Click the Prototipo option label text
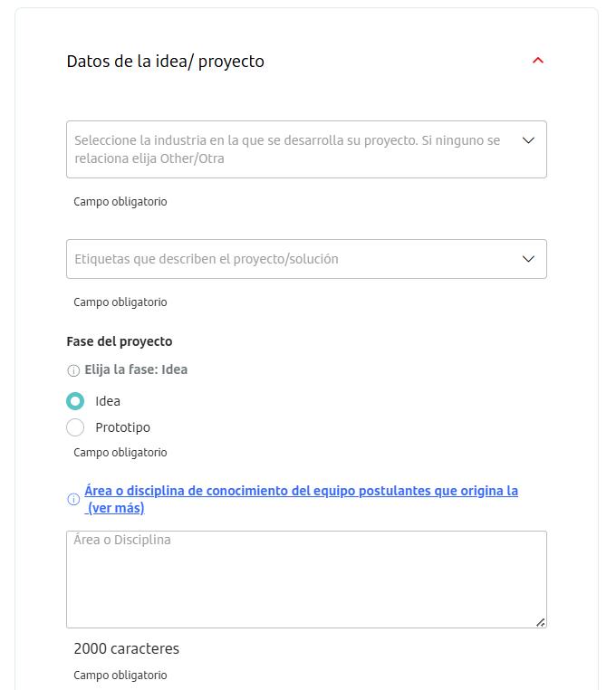 click(x=122, y=427)
